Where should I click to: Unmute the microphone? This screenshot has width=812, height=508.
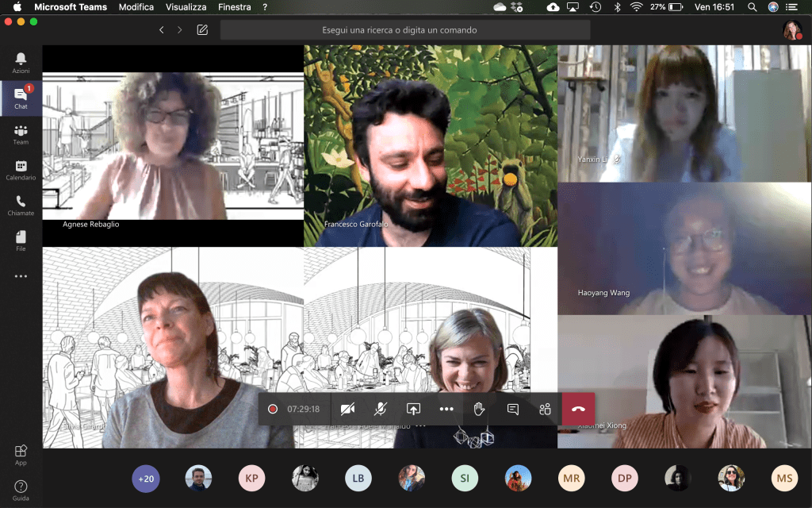381,409
